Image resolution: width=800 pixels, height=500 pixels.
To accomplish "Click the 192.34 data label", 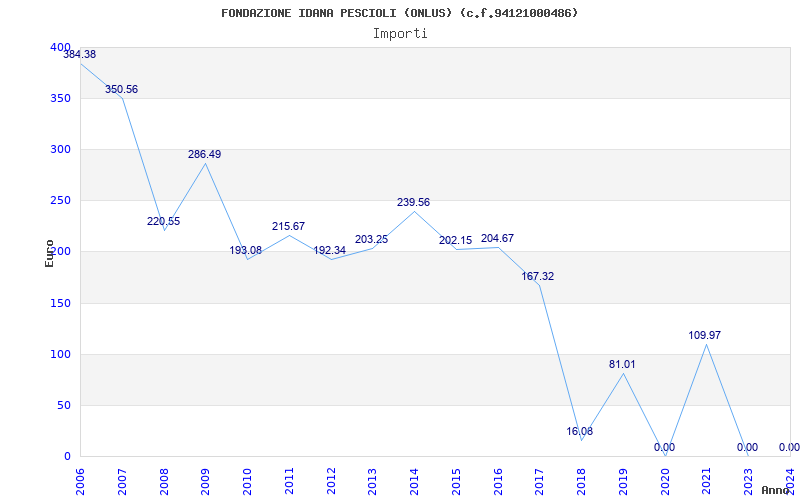I will tap(330, 250).
